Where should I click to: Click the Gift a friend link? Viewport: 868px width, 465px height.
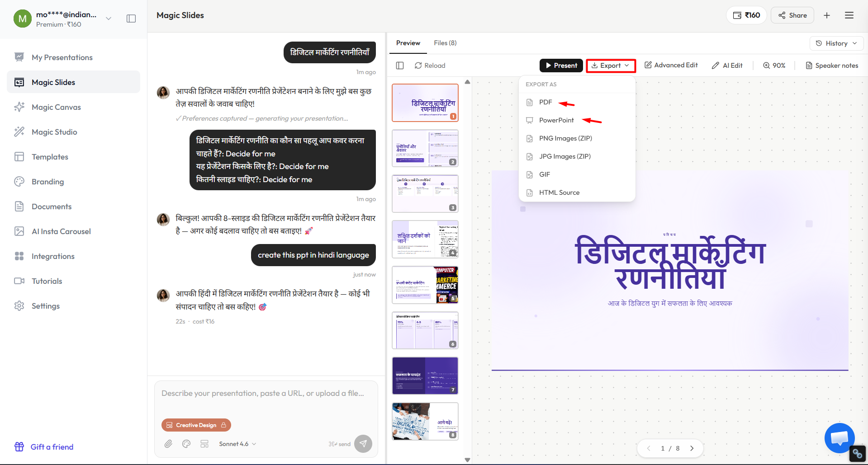[44, 447]
